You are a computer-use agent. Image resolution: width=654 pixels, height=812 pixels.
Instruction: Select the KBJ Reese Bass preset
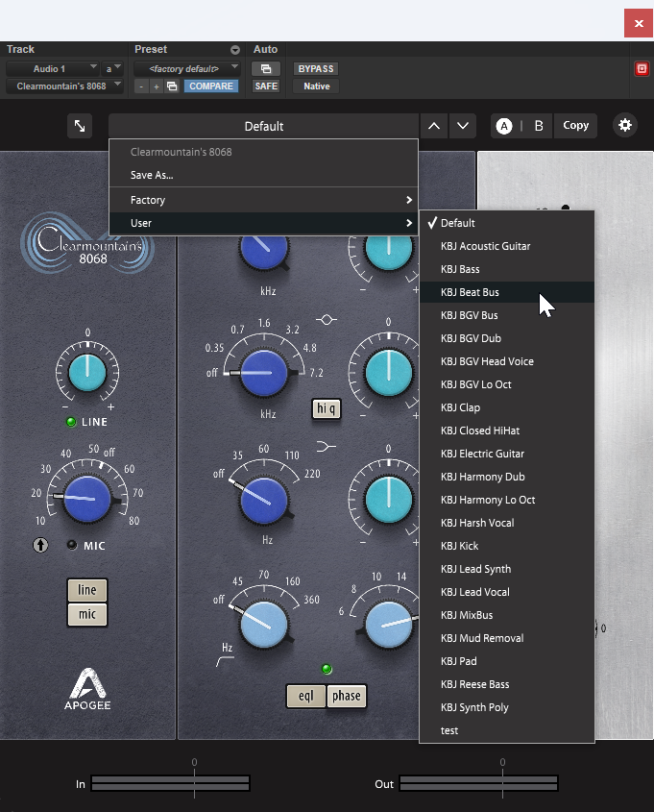pos(506,684)
